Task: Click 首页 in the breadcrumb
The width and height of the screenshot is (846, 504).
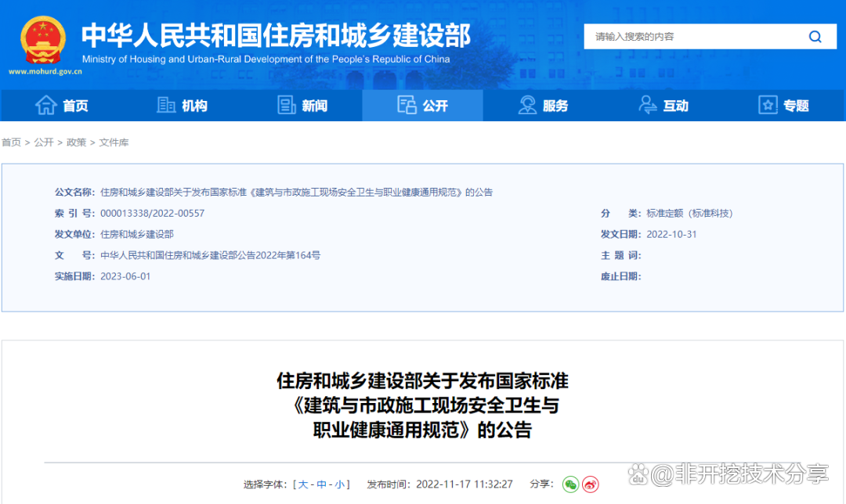Action: (11, 142)
